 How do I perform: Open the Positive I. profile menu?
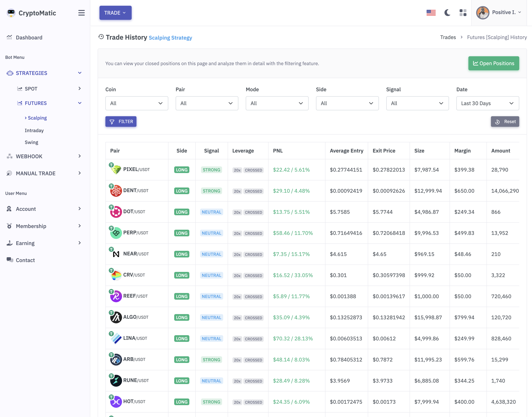point(499,13)
